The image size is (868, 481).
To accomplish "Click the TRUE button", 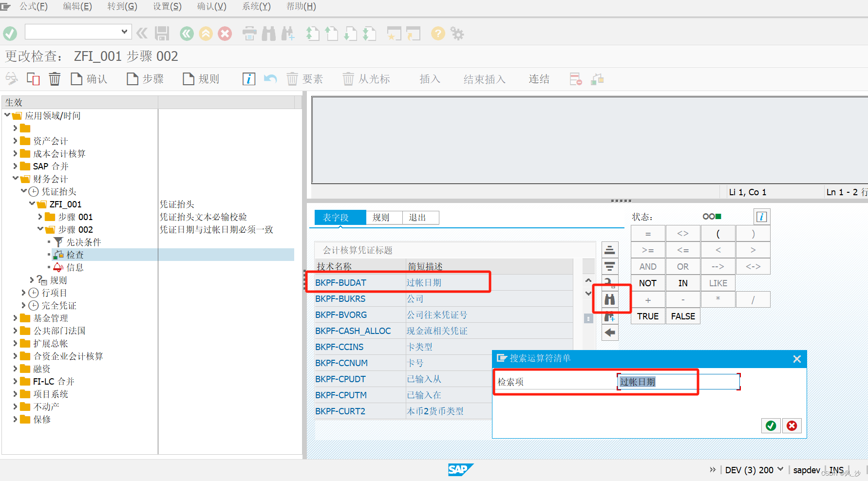I will pyautogui.click(x=648, y=316).
